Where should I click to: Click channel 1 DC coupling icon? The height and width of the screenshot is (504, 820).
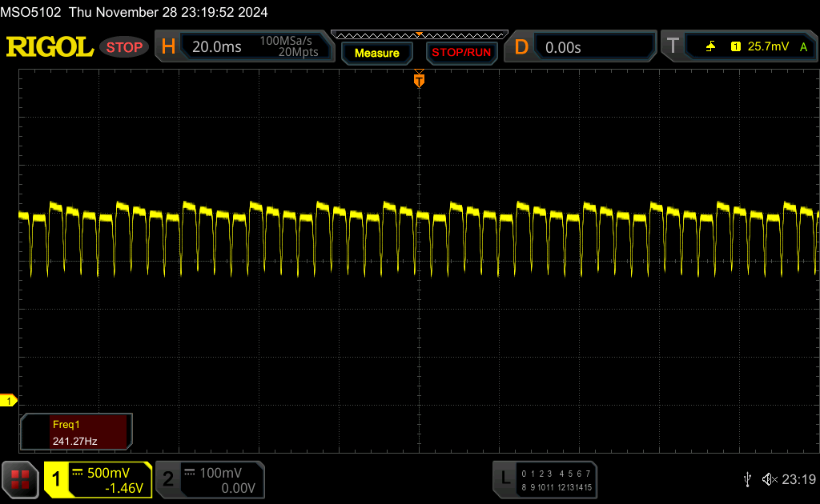click(78, 473)
